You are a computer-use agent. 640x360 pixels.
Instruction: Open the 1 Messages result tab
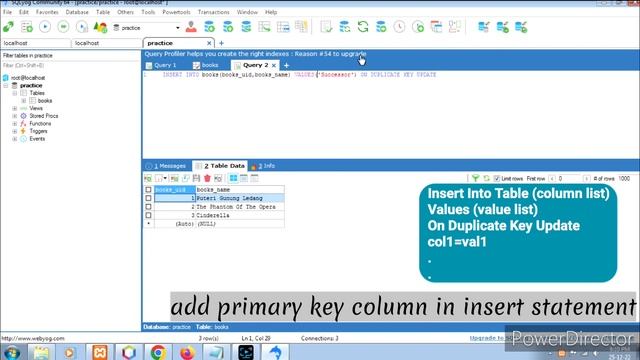pyautogui.click(x=167, y=166)
